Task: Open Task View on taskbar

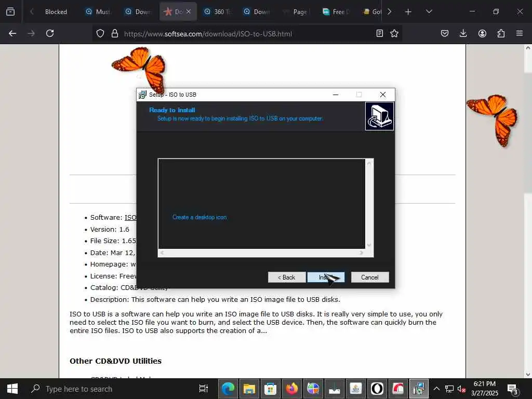Action: coord(203,389)
